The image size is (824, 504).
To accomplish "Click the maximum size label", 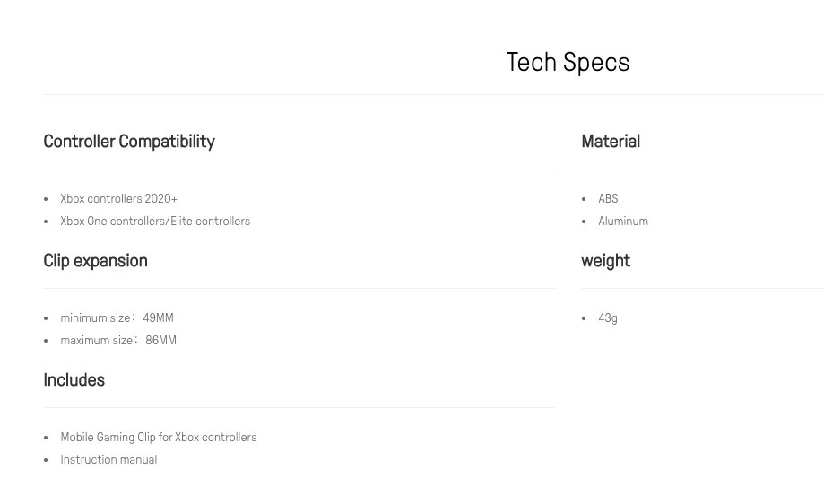I will point(99,341).
